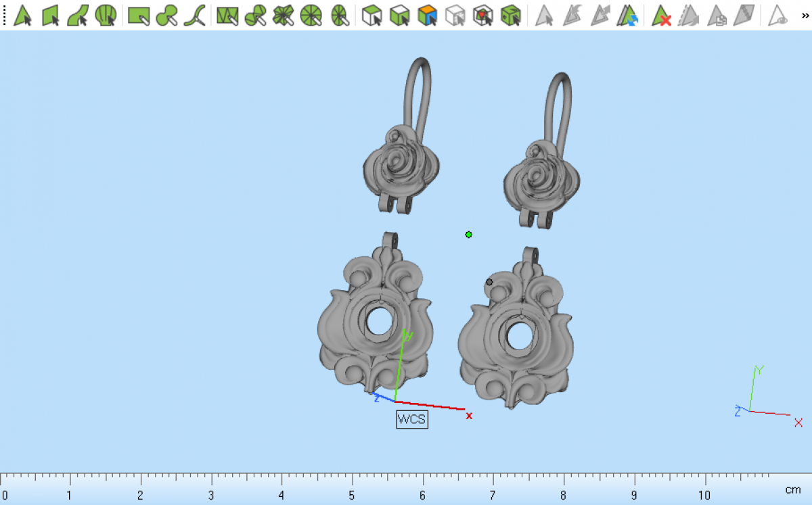Click the green dotted cube icon
This screenshot has width=812, height=505.
tap(510, 15)
